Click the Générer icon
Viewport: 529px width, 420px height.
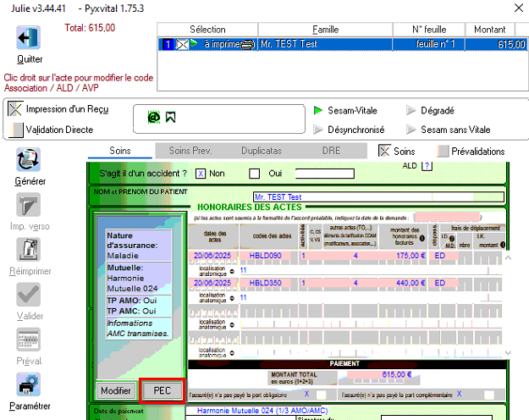click(28, 160)
